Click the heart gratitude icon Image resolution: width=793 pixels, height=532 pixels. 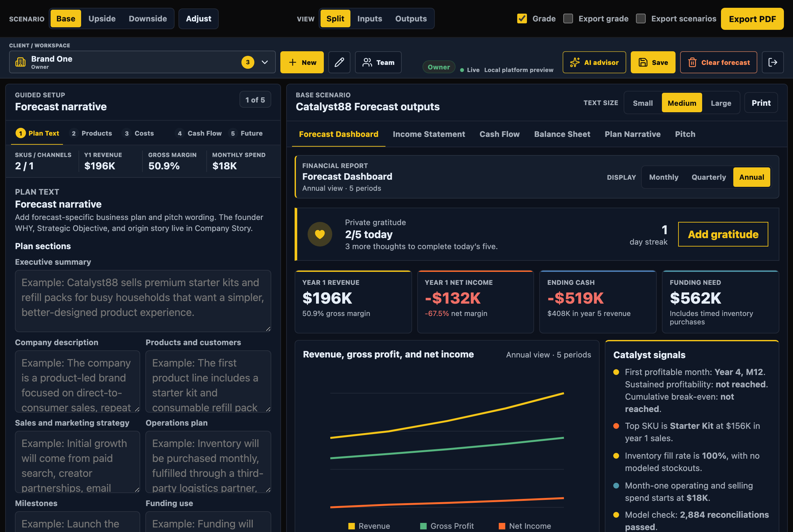point(320,234)
